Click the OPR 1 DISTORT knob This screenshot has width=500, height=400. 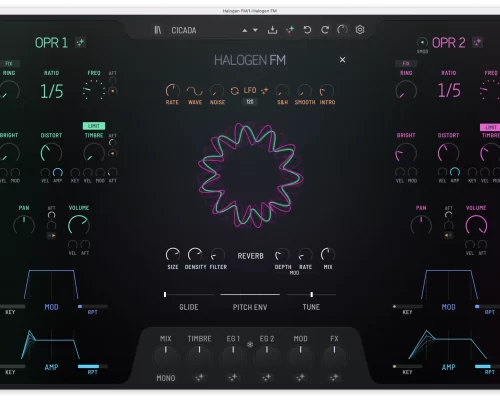coord(51,154)
